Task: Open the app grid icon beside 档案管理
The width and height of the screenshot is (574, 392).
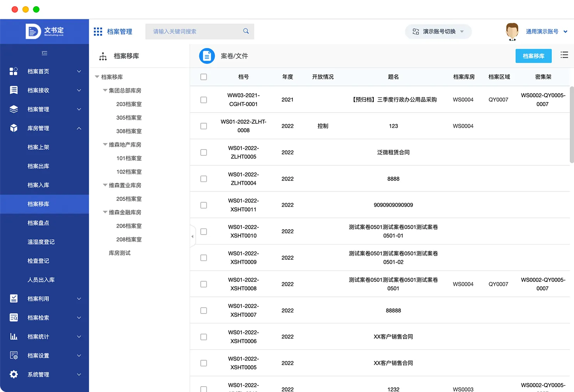Action: 98,31
